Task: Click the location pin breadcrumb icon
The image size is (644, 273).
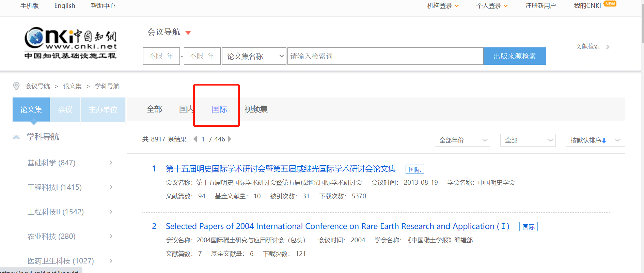Action: [x=16, y=86]
